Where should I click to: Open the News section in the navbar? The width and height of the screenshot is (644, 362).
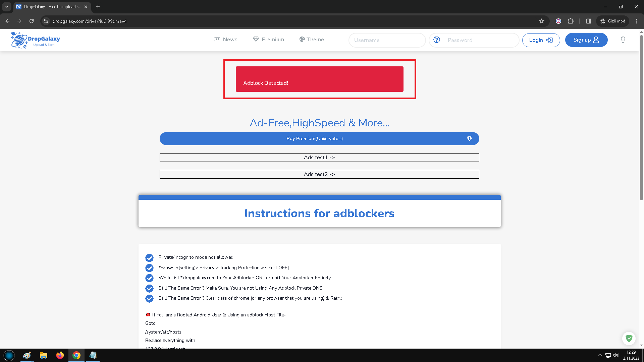click(x=226, y=39)
